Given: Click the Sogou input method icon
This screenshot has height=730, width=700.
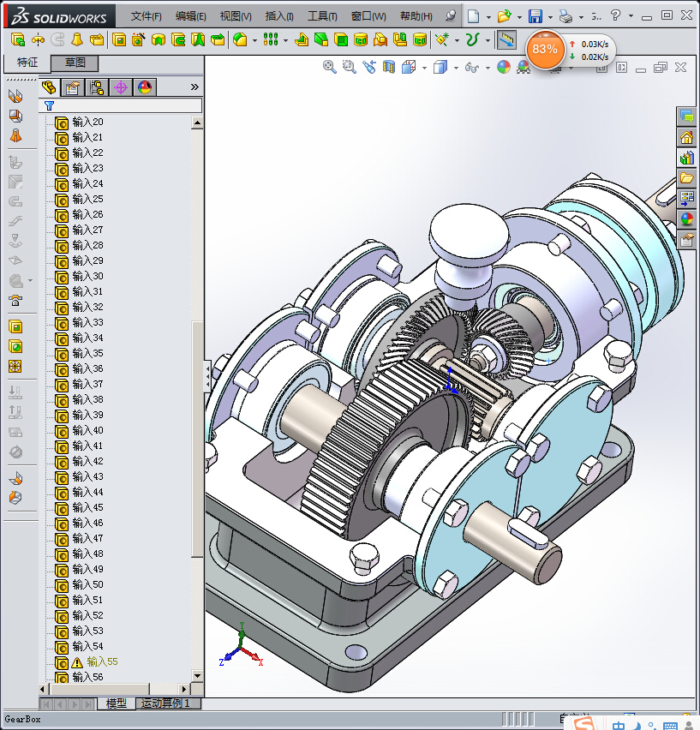Looking at the screenshot, I should pos(583,723).
